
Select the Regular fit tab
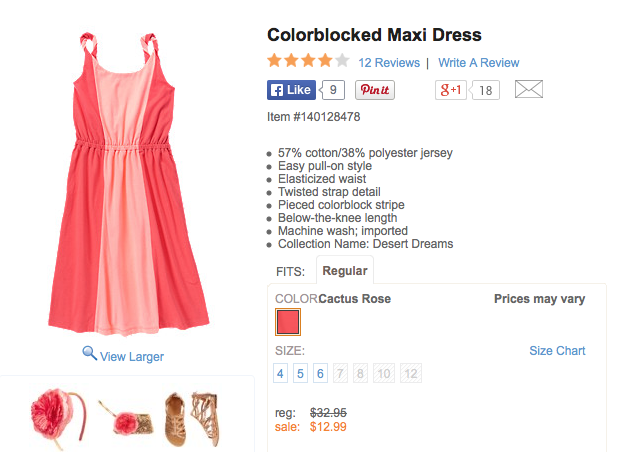tap(344, 271)
